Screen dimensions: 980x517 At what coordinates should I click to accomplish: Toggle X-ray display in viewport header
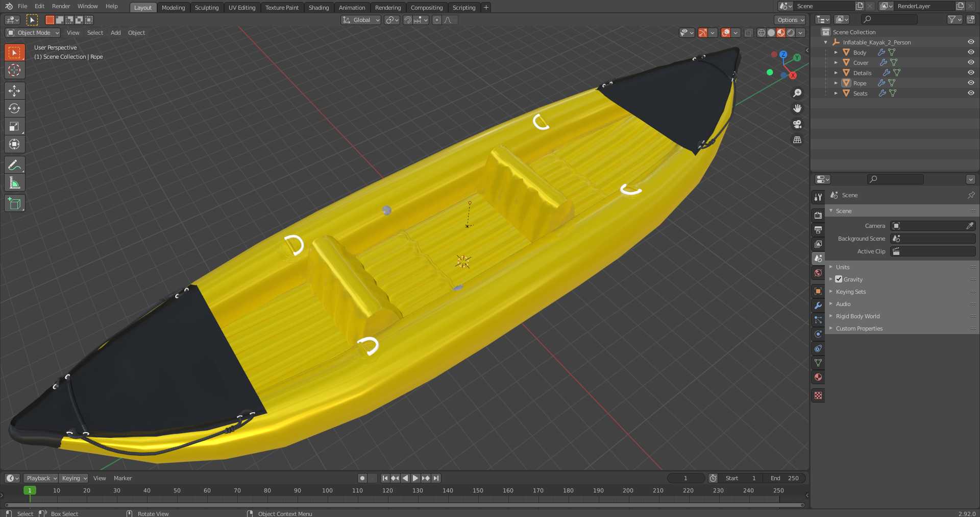(x=748, y=33)
